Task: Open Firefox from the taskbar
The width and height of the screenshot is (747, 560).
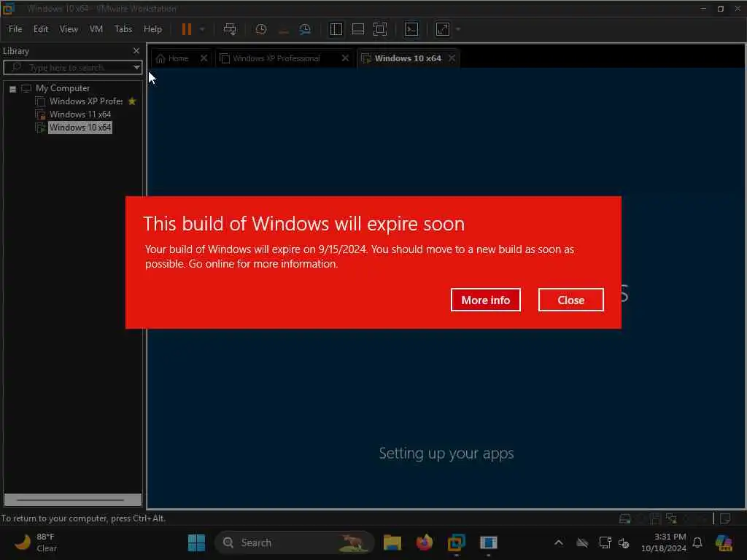Action: tap(424, 542)
